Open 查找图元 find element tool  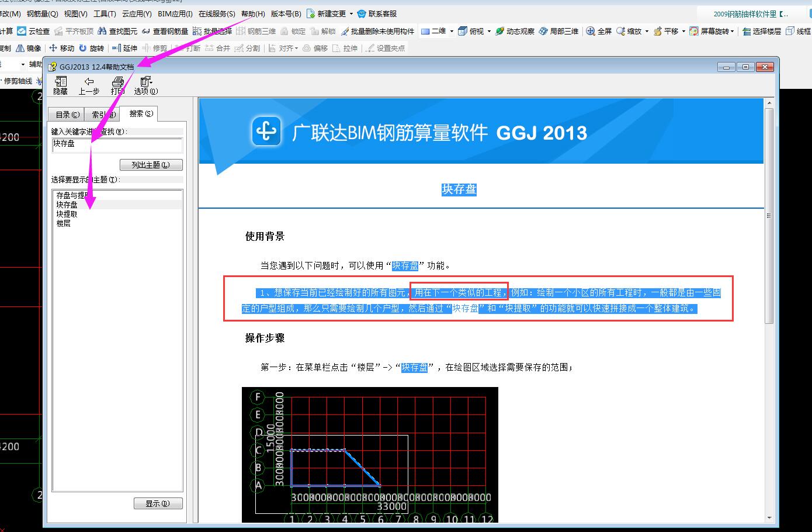coord(117,31)
